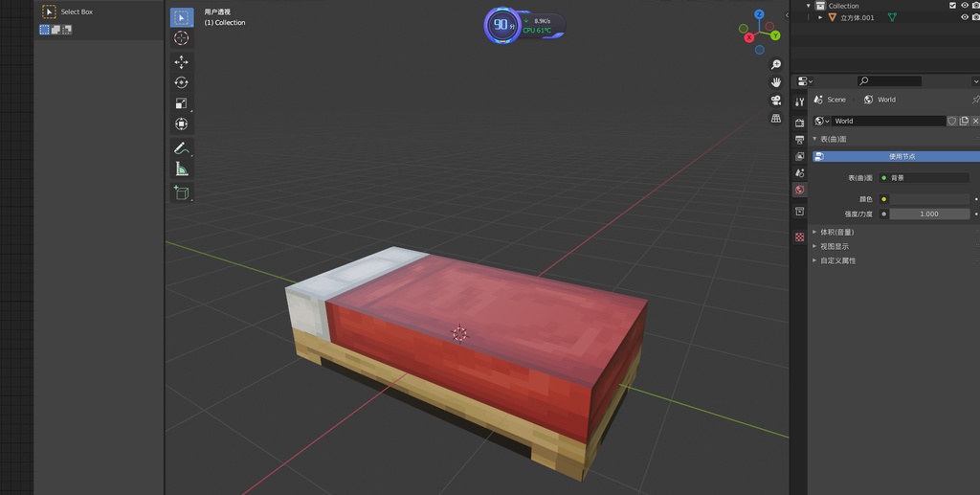Uncheck the Collection exclude checkbox
The image size is (980, 495).
952,6
